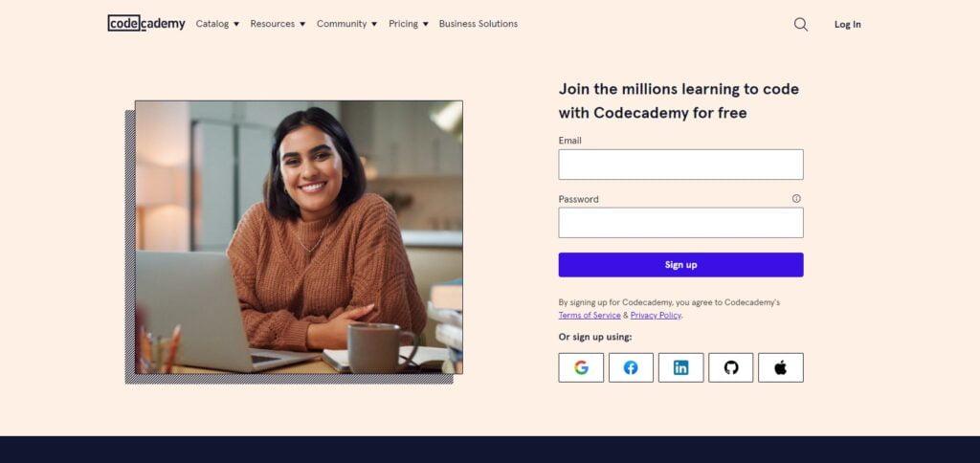Click the Log In link
Viewport: 980px width, 463px height.
848,24
